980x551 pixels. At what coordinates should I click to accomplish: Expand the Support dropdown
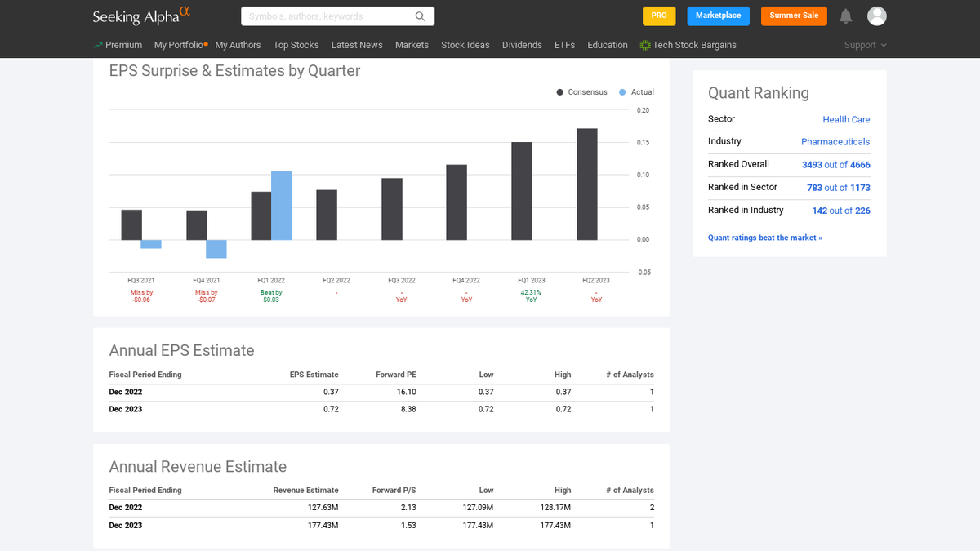[x=866, y=45]
